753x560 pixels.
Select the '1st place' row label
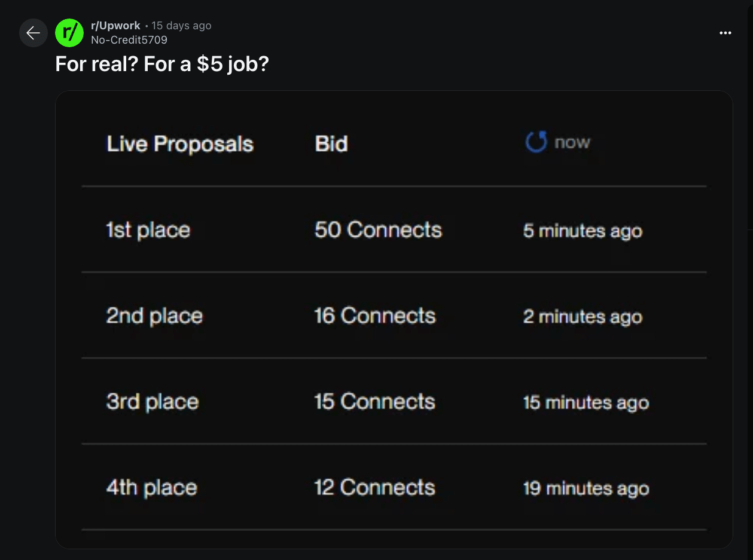(148, 230)
